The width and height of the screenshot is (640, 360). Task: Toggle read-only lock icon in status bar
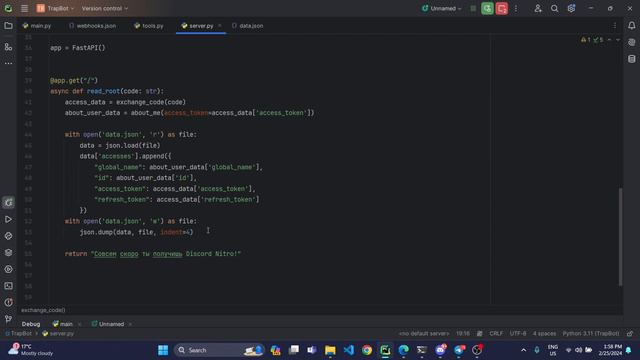click(630, 333)
